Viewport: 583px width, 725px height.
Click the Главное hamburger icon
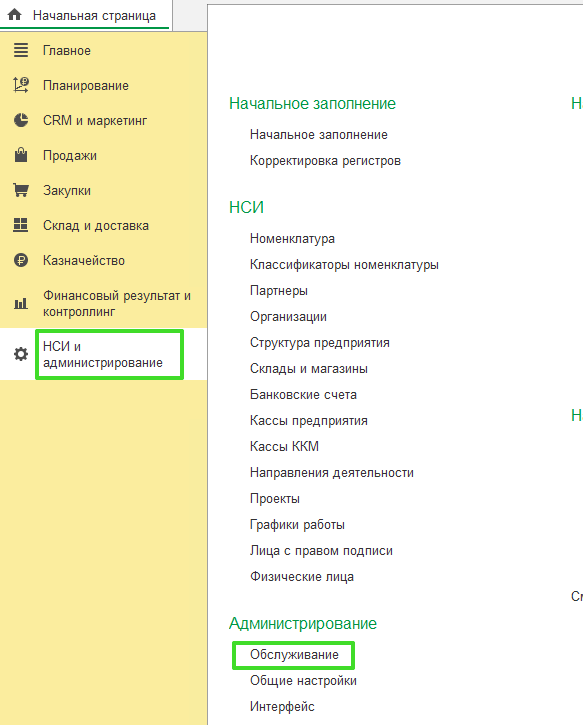[21, 50]
